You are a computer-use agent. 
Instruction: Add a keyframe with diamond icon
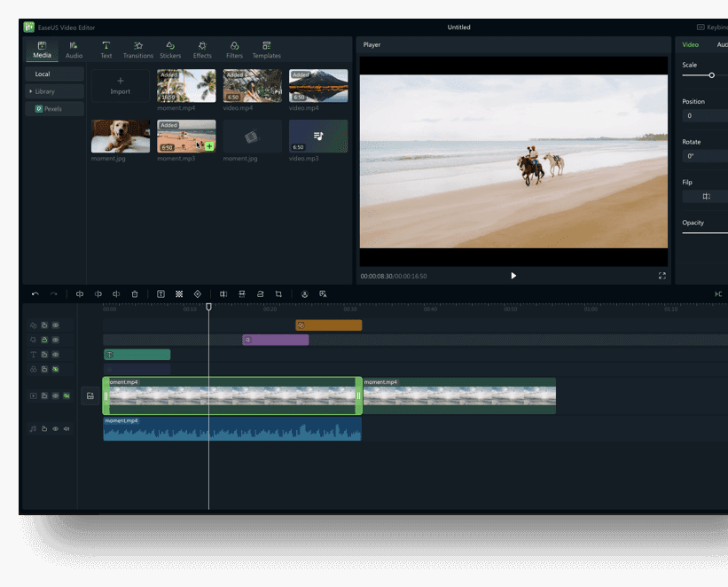(198, 294)
